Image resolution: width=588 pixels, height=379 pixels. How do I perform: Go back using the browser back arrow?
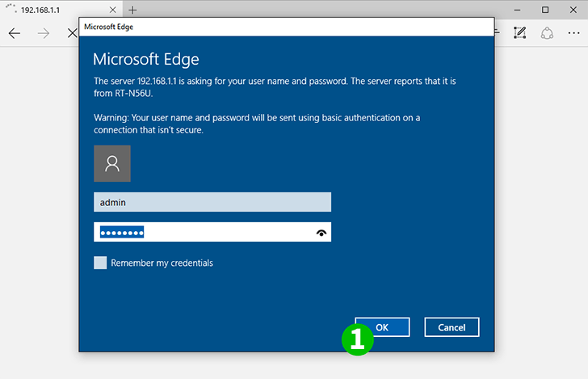(15, 33)
